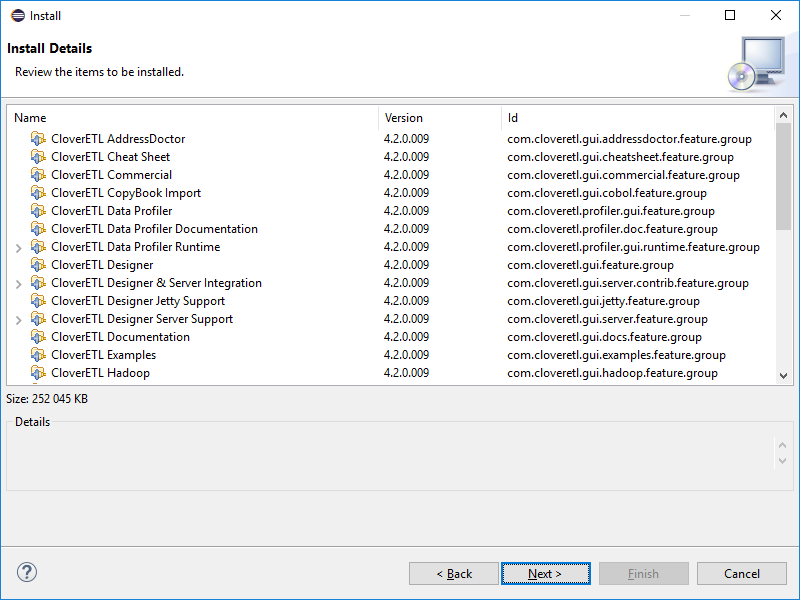Click the list scrollbar up arrow

pyautogui.click(x=784, y=115)
